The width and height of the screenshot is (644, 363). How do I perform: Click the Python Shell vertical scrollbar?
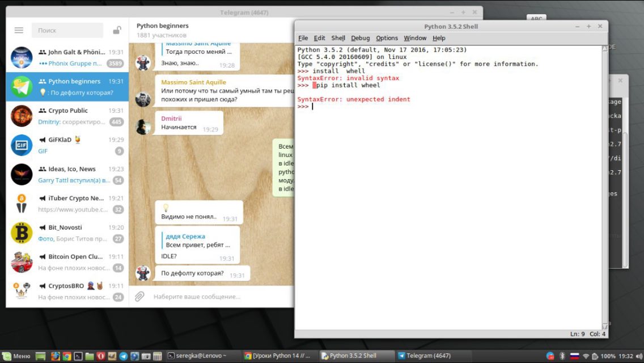click(x=604, y=188)
